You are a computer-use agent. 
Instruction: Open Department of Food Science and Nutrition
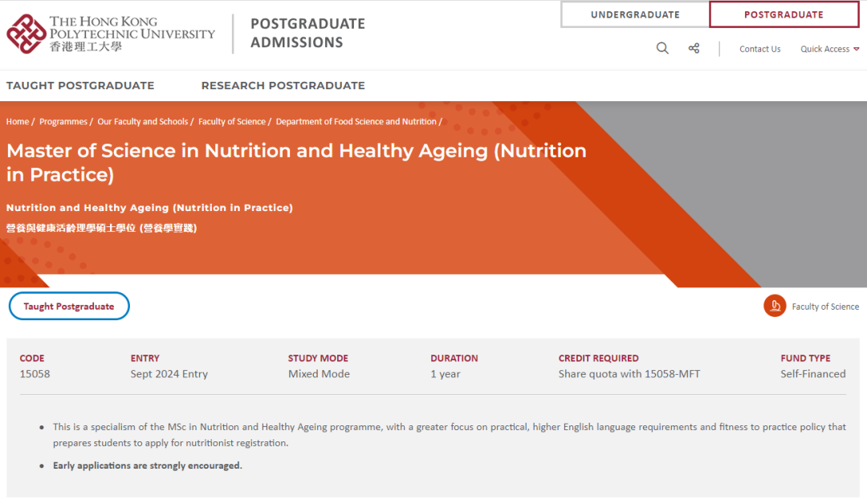click(356, 121)
